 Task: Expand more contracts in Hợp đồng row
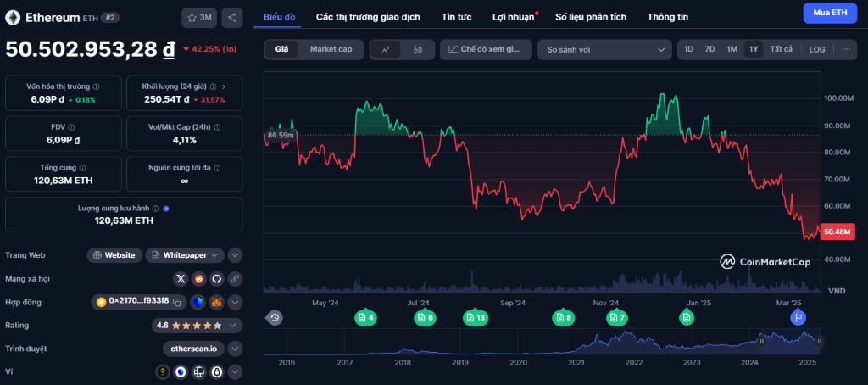(235, 302)
